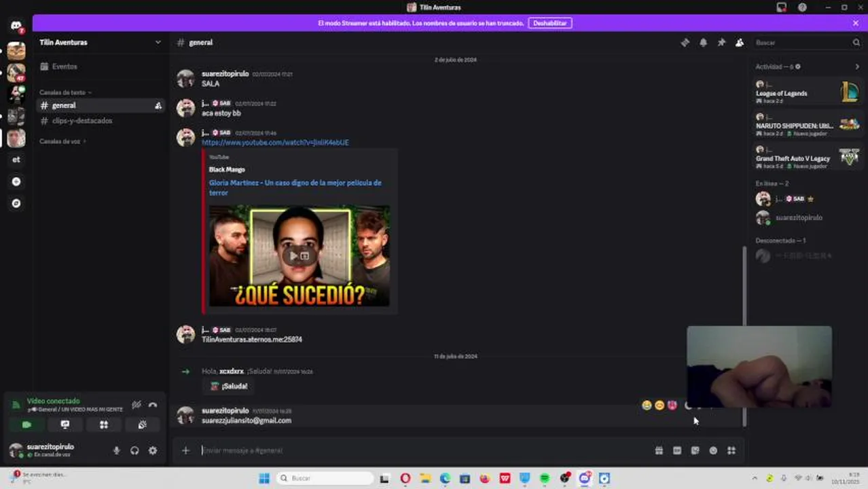Open the youtube.com/watch link in chat
The width and height of the screenshot is (868, 489).
pos(275,143)
